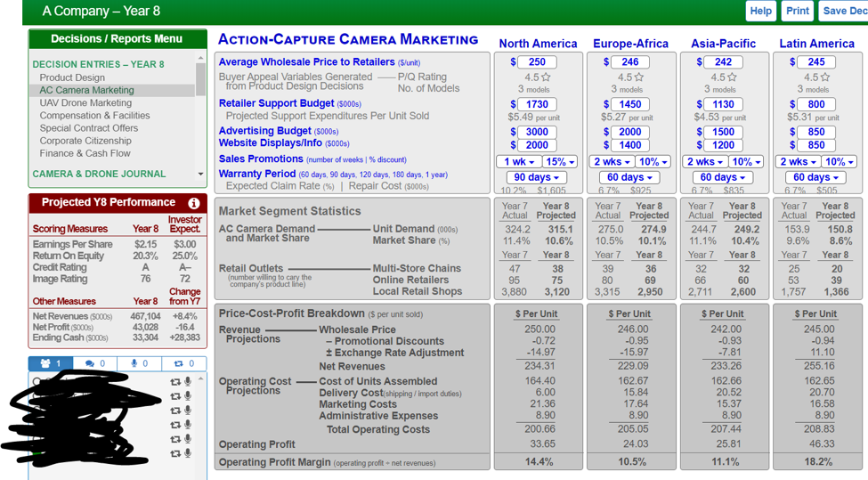
Task: Click Asia-Pacific website displays field 1200
Action: pos(723,145)
